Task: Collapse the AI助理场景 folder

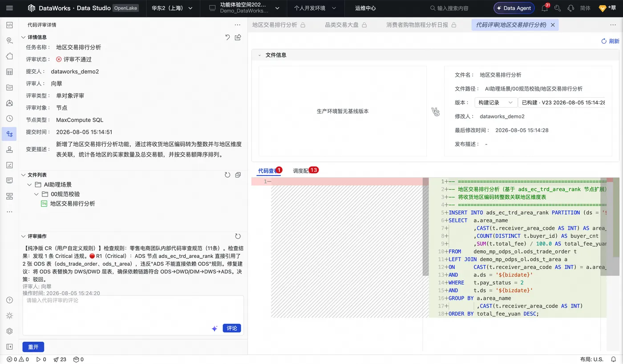Action: [29, 184]
